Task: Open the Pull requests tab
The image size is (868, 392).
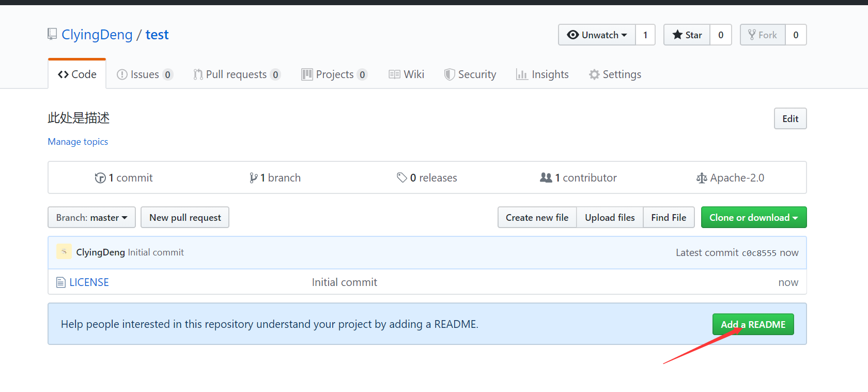Action: [x=237, y=74]
